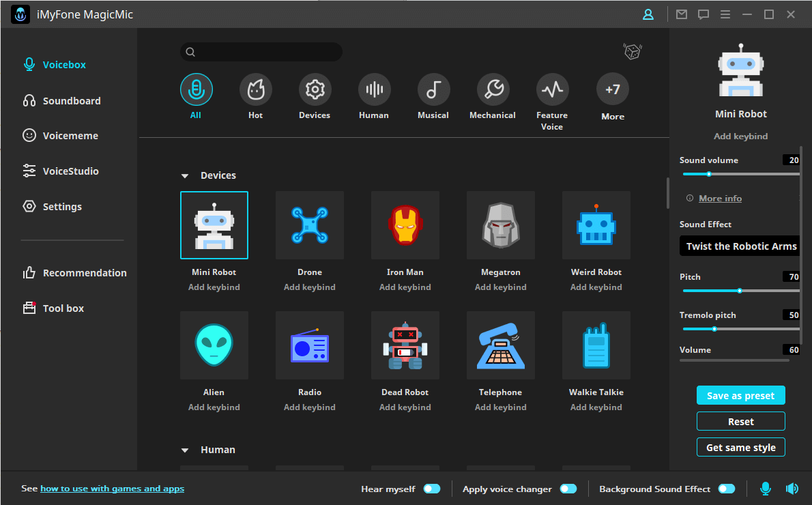
Task: Open Tool box in the sidebar
Action: pos(53,308)
